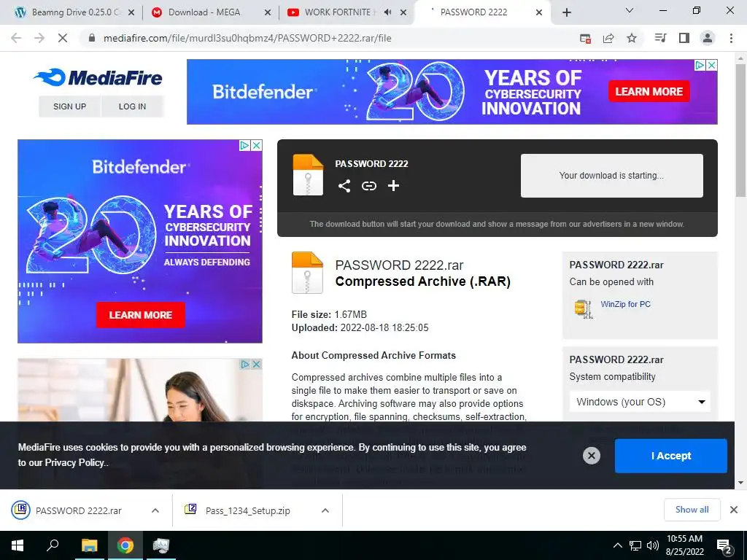The width and height of the screenshot is (747, 560).
Task: Click the SIGN UP button
Action: point(69,106)
